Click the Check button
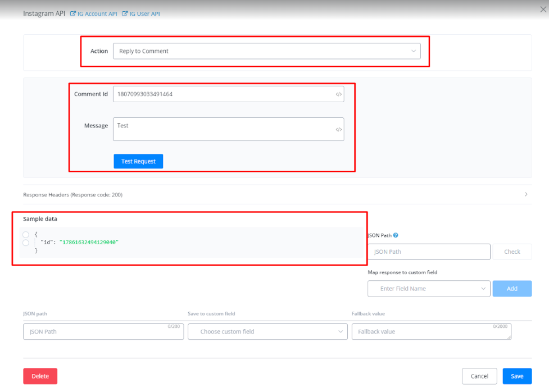549x392 pixels. [512, 252]
